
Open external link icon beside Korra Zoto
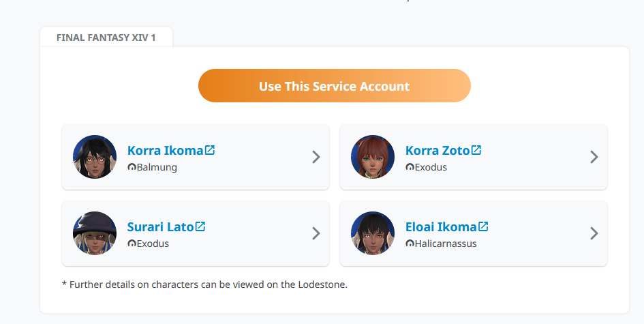click(x=476, y=150)
